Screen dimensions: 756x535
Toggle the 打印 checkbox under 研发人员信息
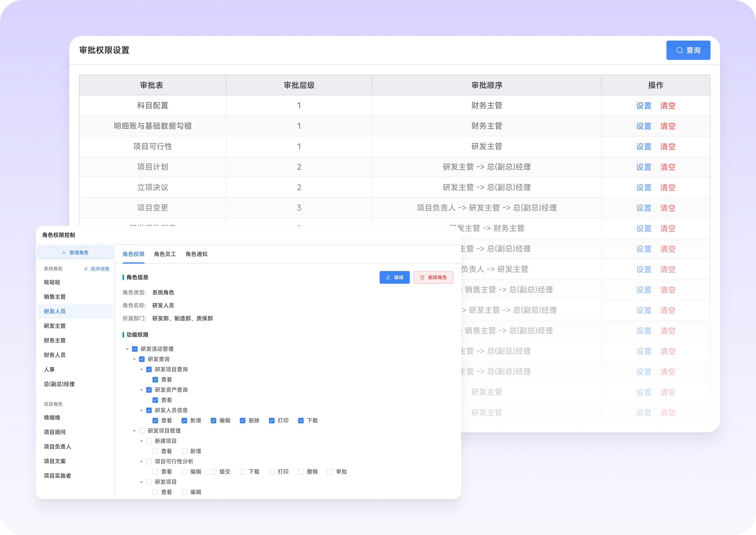(272, 420)
